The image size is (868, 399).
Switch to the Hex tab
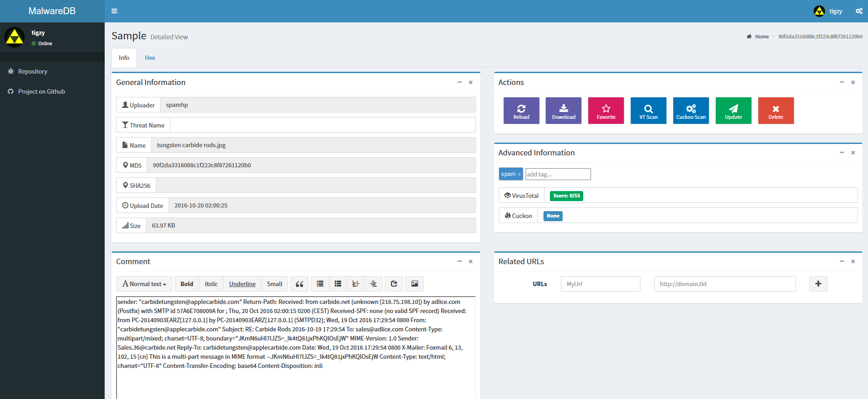pos(150,58)
